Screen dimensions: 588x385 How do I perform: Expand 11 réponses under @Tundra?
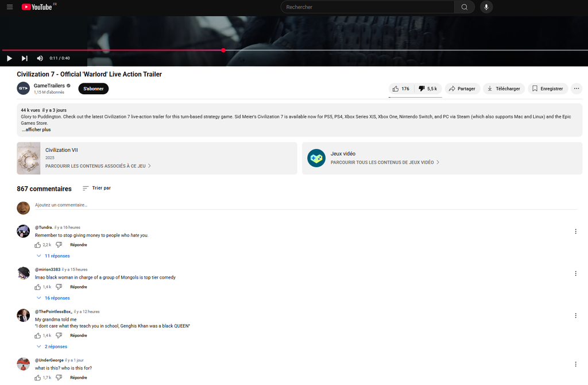pyautogui.click(x=53, y=256)
